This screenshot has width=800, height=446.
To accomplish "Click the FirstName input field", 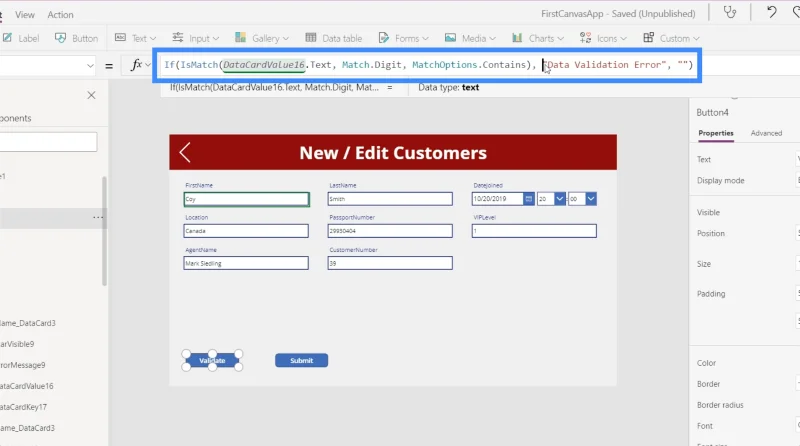I will (246, 199).
